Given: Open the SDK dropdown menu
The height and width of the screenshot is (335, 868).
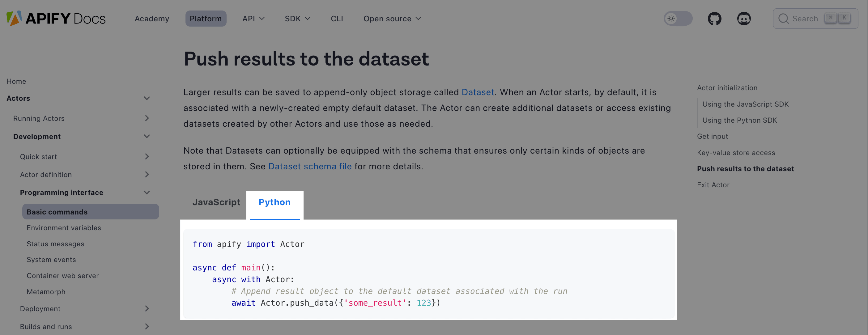Looking at the screenshot, I should point(297,19).
